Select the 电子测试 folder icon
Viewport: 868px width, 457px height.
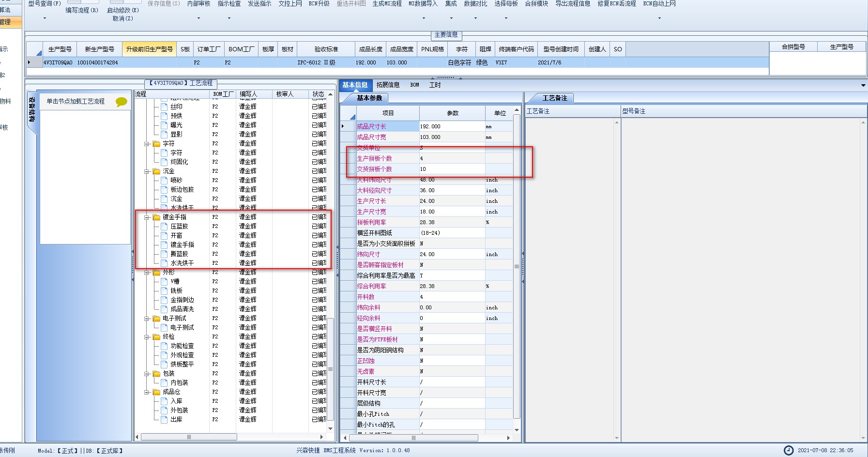pyautogui.click(x=156, y=319)
